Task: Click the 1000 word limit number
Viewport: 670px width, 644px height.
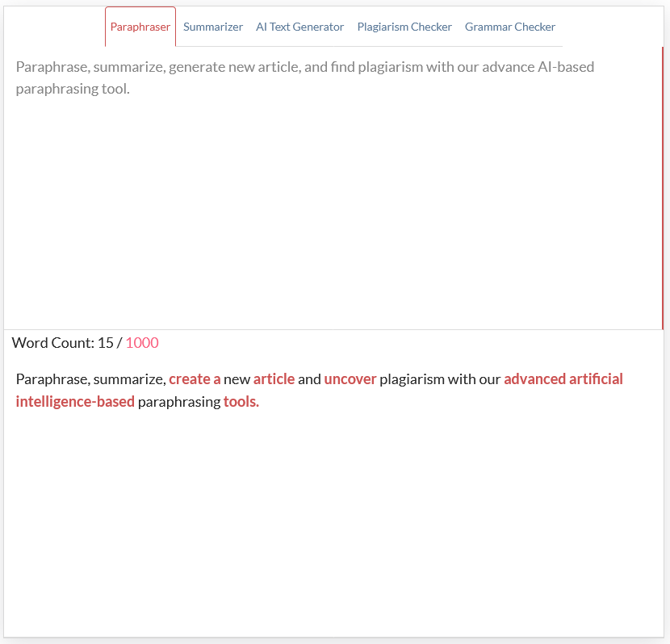Action: pos(142,343)
